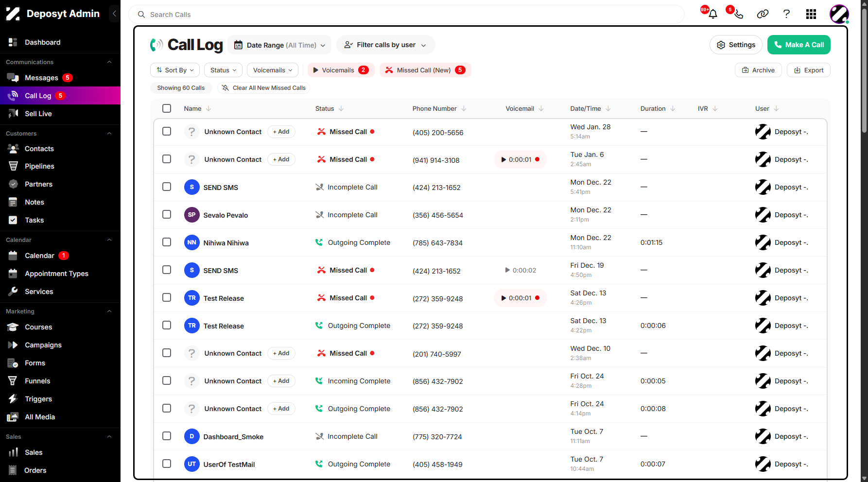Check the Nihiwa Nihiwa call row
The width and height of the screenshot is (868, 482).
pos(167,242)
